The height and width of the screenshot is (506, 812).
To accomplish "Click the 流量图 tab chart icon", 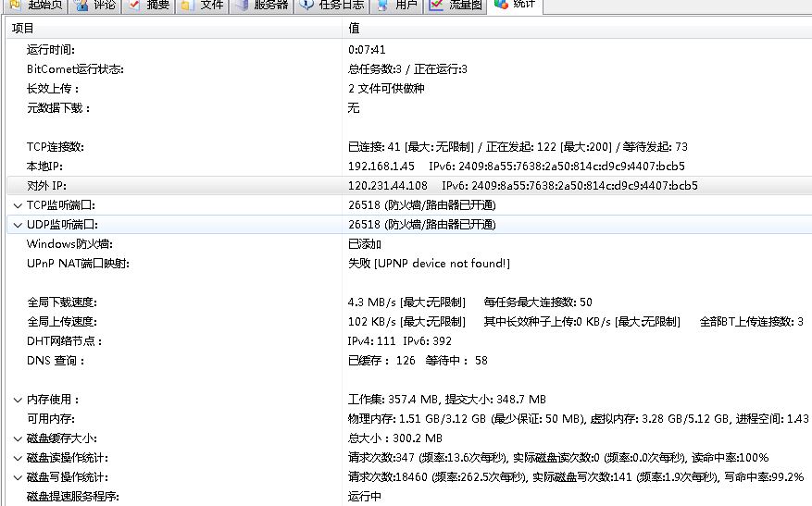I will (x=436, y=5).
